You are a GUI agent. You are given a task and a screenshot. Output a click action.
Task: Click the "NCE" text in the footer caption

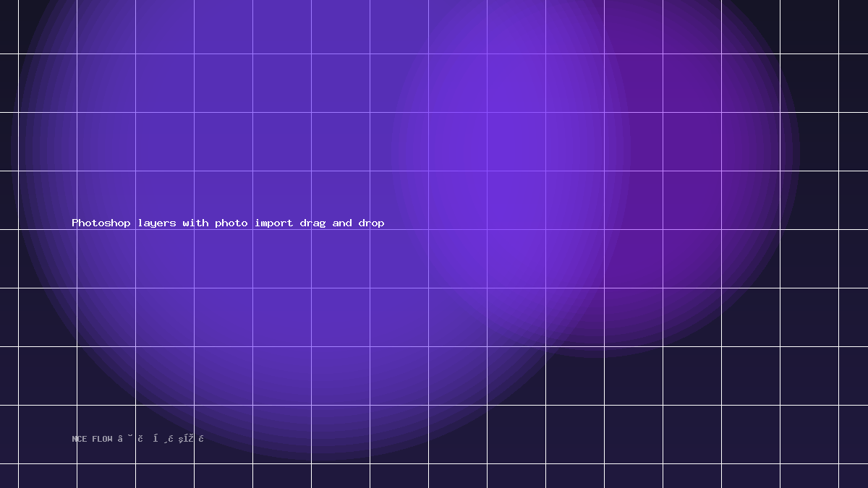pyautogui.click(x=80, y=439)
